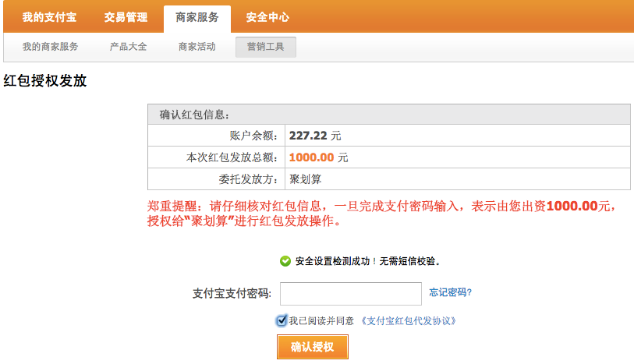Click the red 郑重提醒 warning text

[381, 214]
